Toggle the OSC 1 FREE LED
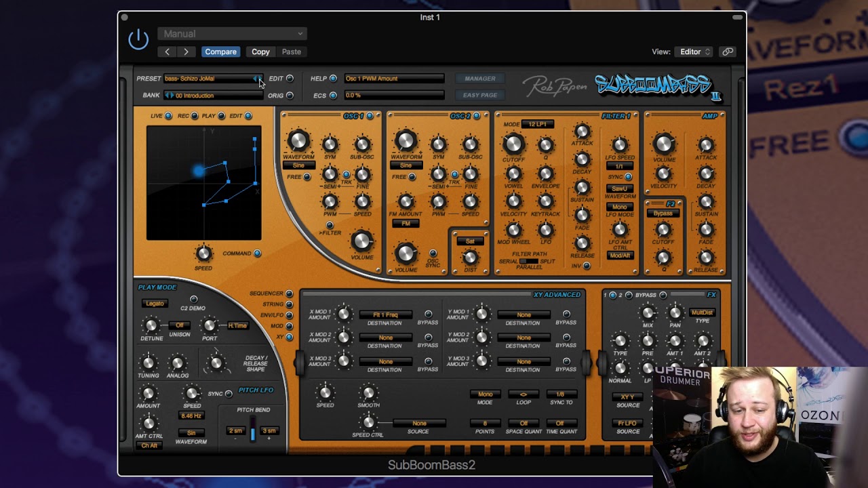The image size is (868, 488). (x=307, y=178)
